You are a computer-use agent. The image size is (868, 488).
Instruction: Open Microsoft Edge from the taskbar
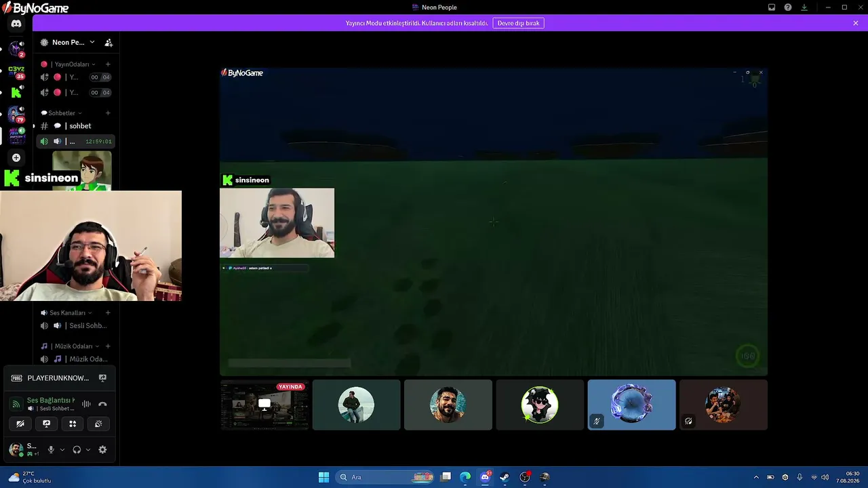click(465, 477)
